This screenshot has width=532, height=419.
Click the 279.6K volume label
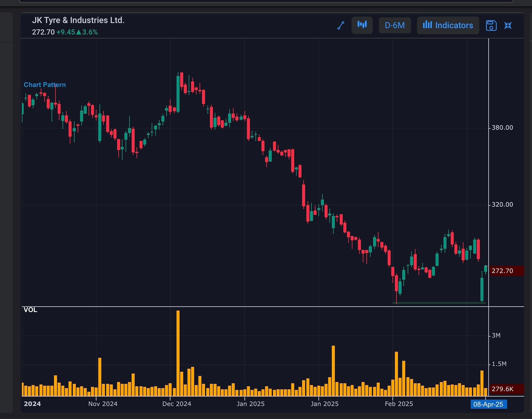coord(507,389)
